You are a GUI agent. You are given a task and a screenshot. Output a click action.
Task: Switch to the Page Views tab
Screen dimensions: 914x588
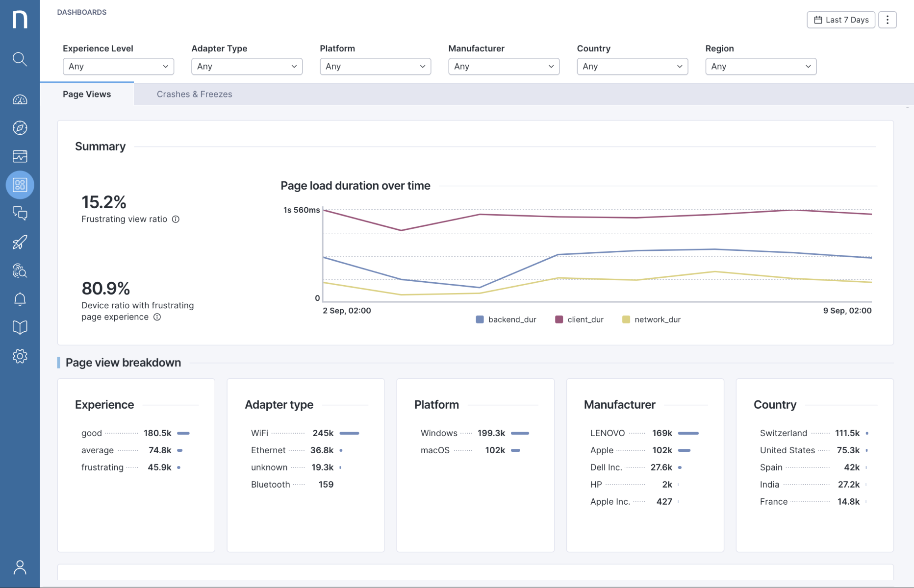click(x=87, y=94)
